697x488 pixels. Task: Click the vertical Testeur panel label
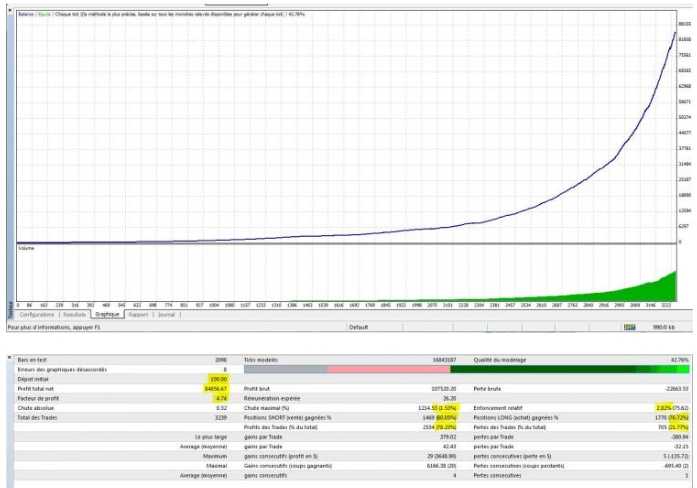4,302
